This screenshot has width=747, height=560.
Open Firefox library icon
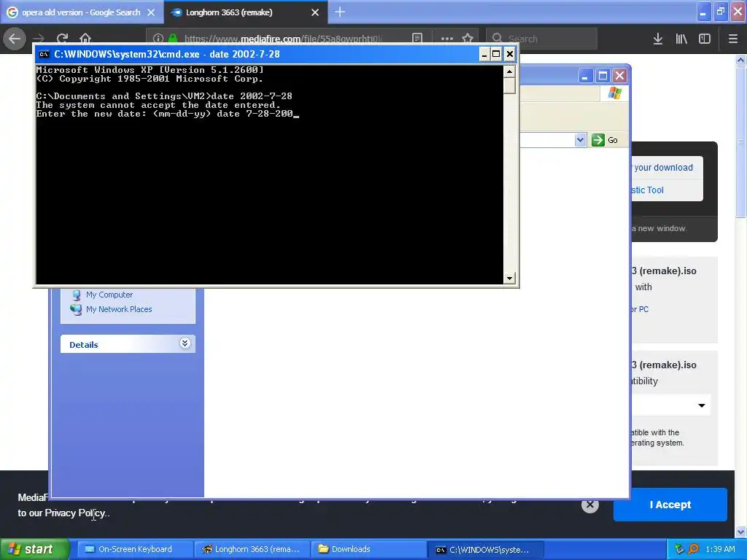[681, 39]
